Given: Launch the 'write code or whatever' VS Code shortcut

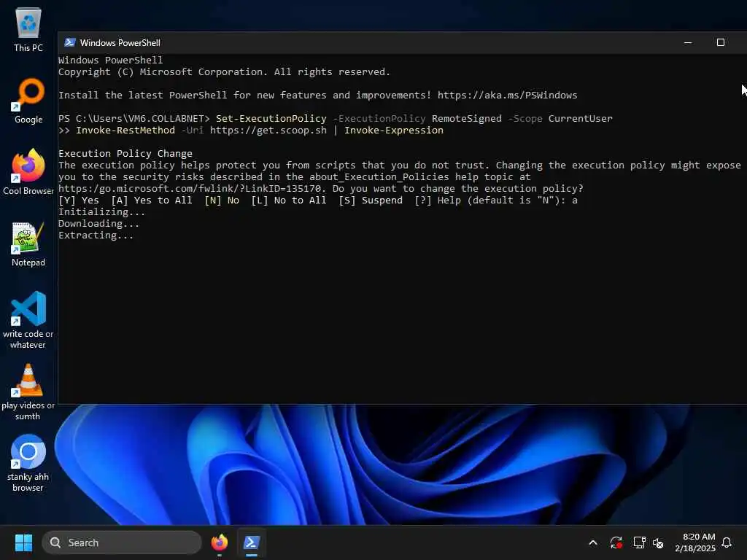Looking at the screenshot, I should (28, 320).
